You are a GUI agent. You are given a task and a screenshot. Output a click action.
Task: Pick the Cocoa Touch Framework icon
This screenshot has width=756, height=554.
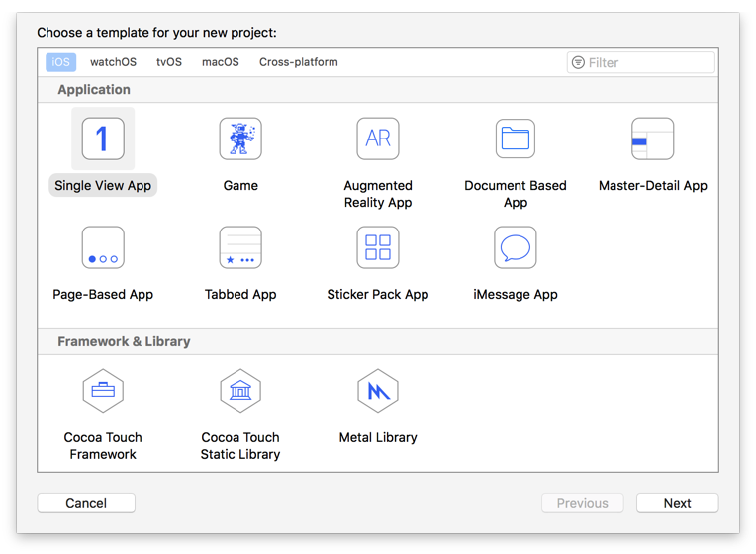tap(103, 391)
